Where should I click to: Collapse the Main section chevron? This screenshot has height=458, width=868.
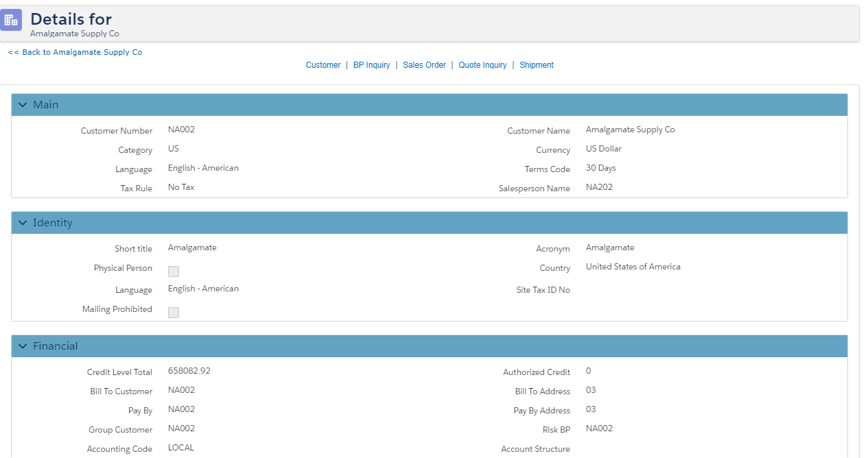pos(23,105)
